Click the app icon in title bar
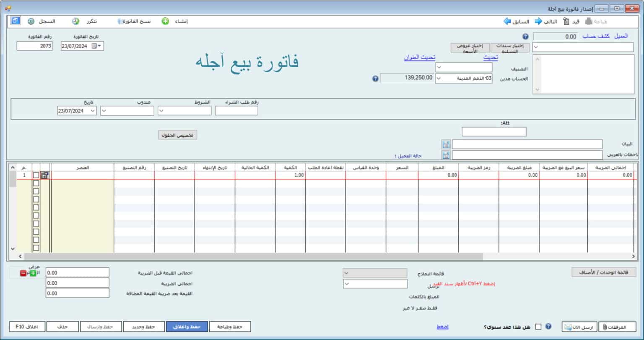 pyautogui.click(x=8, y=8)
